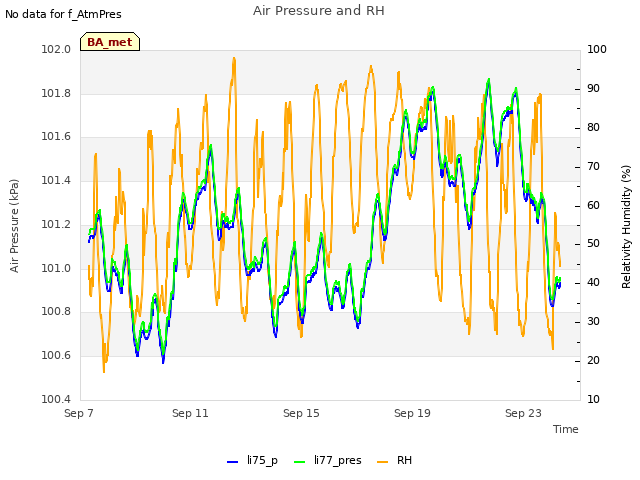The height and width of the screenshot is (480, 640).
Task: Click the 10 humidity axis value
Action: [593, 399]
